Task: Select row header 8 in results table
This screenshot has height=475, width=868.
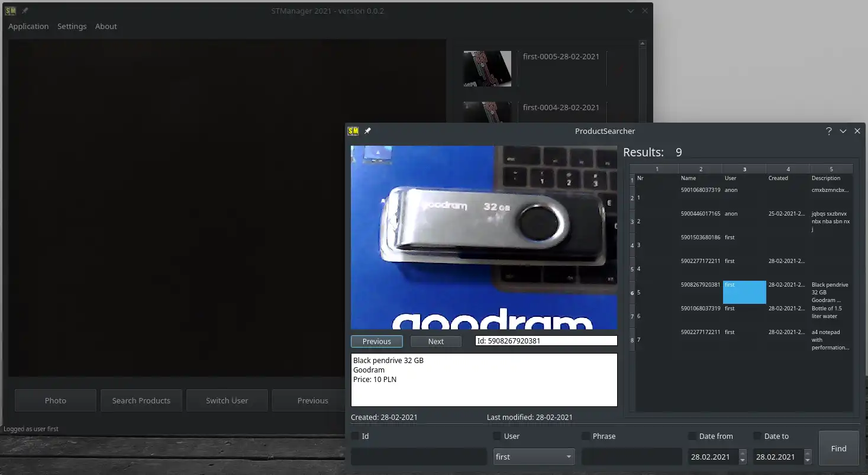Action: 632,340
